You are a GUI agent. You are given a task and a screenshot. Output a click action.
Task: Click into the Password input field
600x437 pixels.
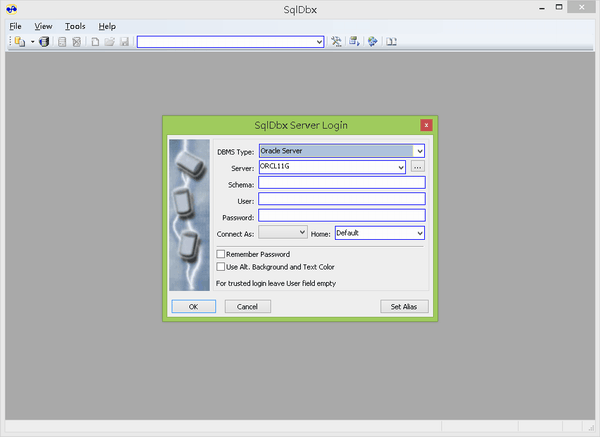pyautogui.click(x=341, y=215)
